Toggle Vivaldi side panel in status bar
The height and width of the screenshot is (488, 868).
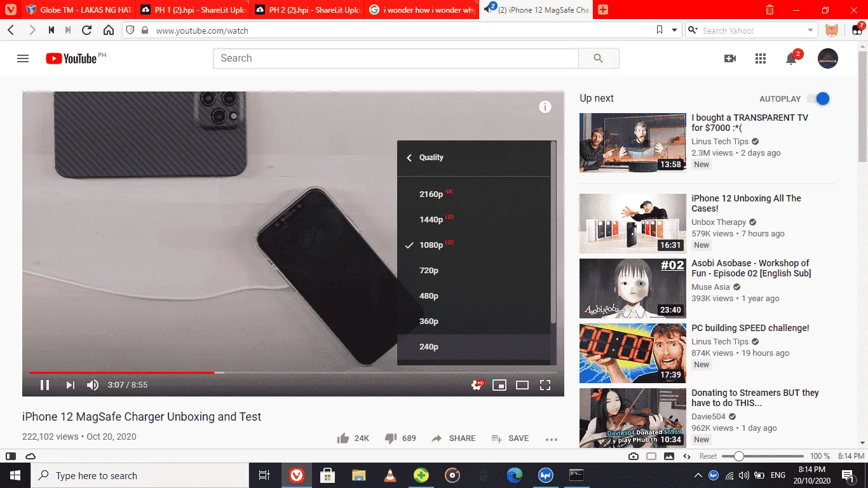(x=11, y=456)
